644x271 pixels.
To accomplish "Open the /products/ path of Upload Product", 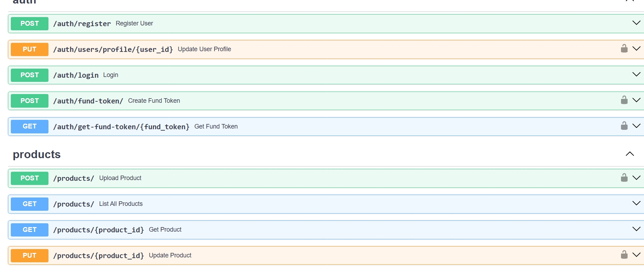I will click(74, 178).
